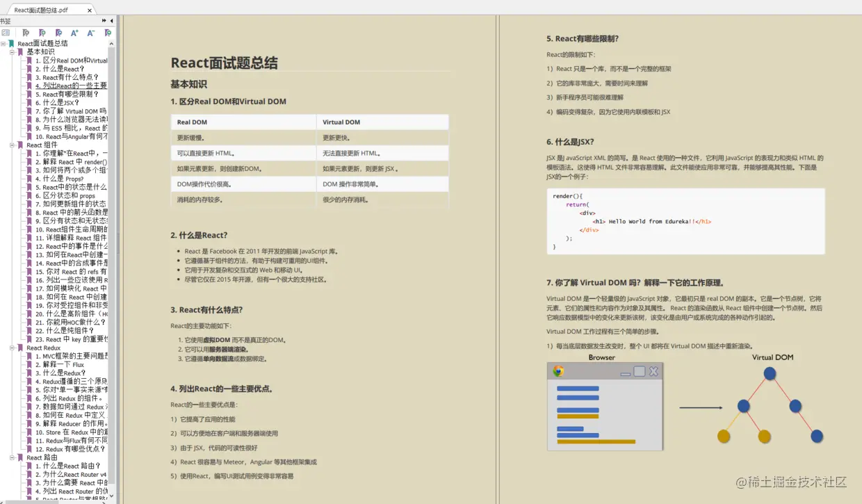Open bookmark 11. Redux与Flux有何不同
Viewport: 862px width, 504px height.
(x=72, y=441)
